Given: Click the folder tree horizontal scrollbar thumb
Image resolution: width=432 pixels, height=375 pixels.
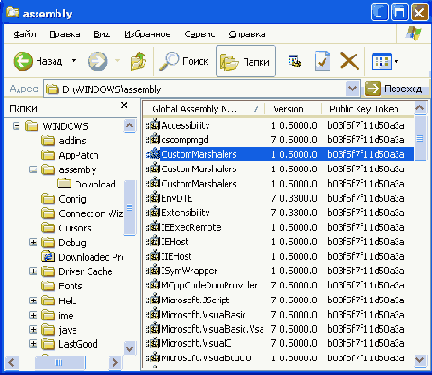Looking at the screenshot, I should (60, 362).
